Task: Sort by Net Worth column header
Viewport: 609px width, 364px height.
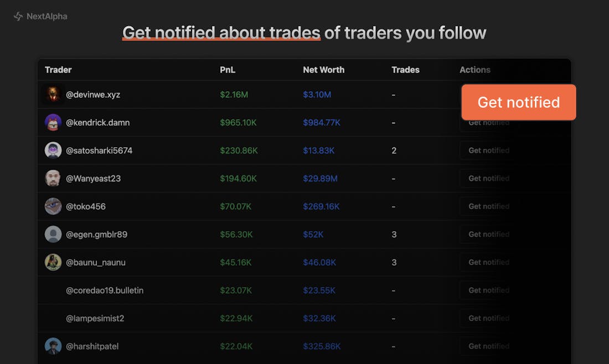Action: click(x=323, y=70)
